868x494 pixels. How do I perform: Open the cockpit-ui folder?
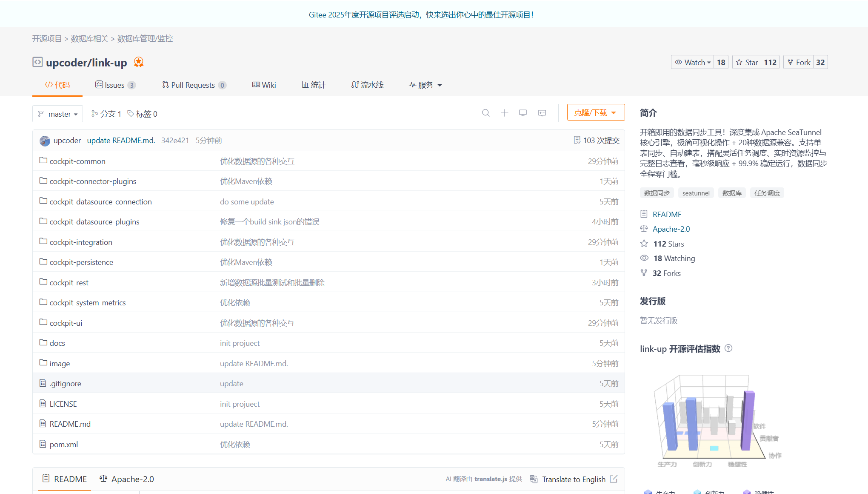click(x=66, y=323)
